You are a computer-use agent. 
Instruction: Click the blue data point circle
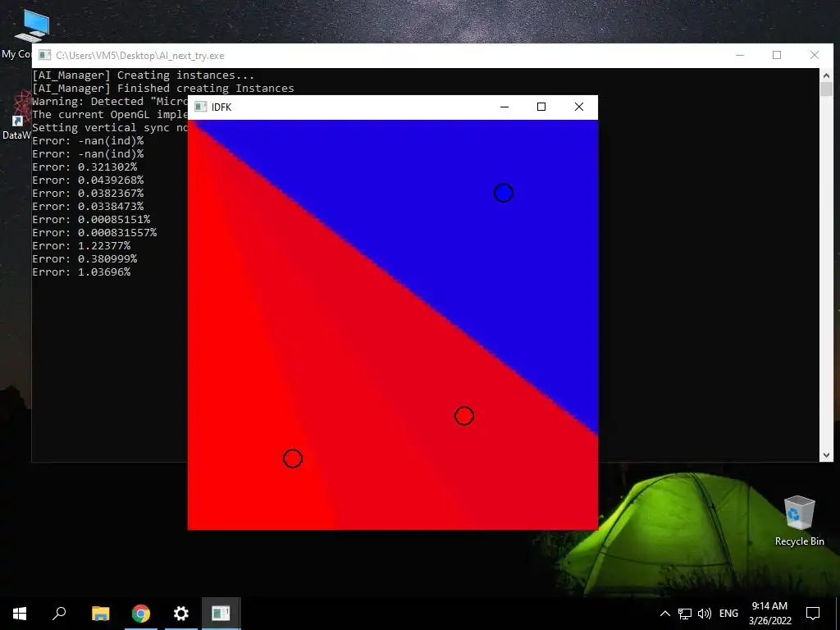pyautogui.click(x=504, y=193)
